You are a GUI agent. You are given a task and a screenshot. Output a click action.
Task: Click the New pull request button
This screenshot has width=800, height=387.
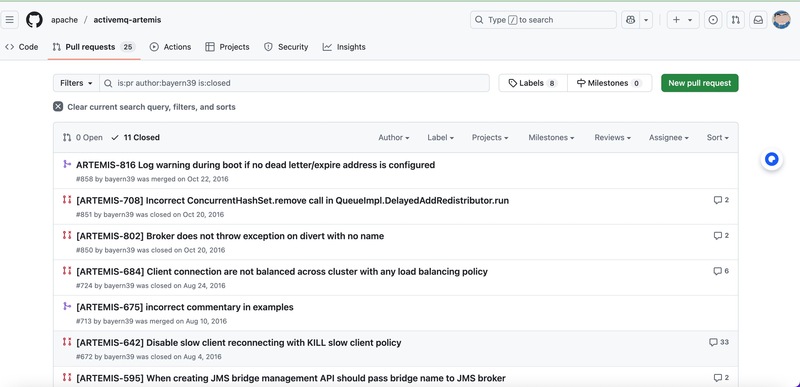point(699,83)
